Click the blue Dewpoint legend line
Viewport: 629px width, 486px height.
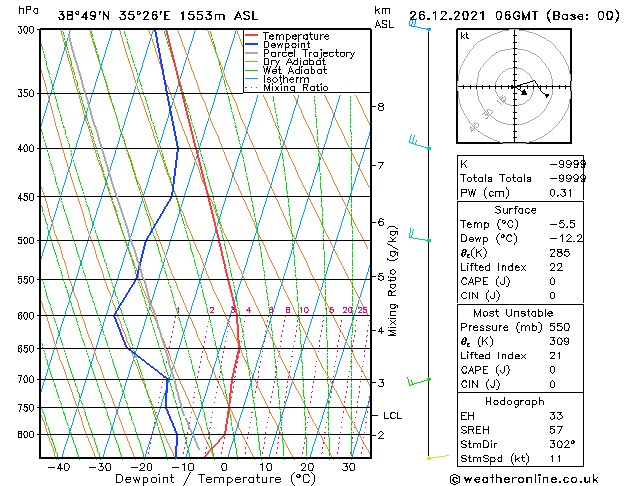[x=252, y=45]
